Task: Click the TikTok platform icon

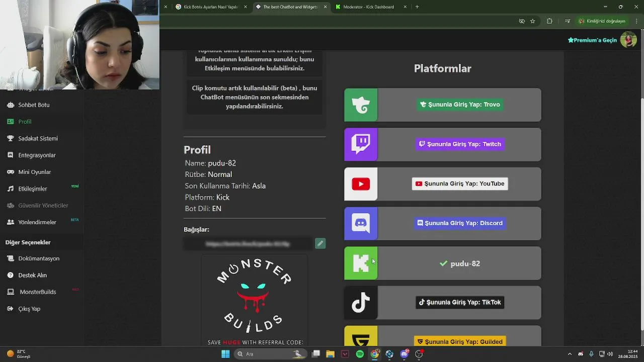Action: [x=361, y=303]
